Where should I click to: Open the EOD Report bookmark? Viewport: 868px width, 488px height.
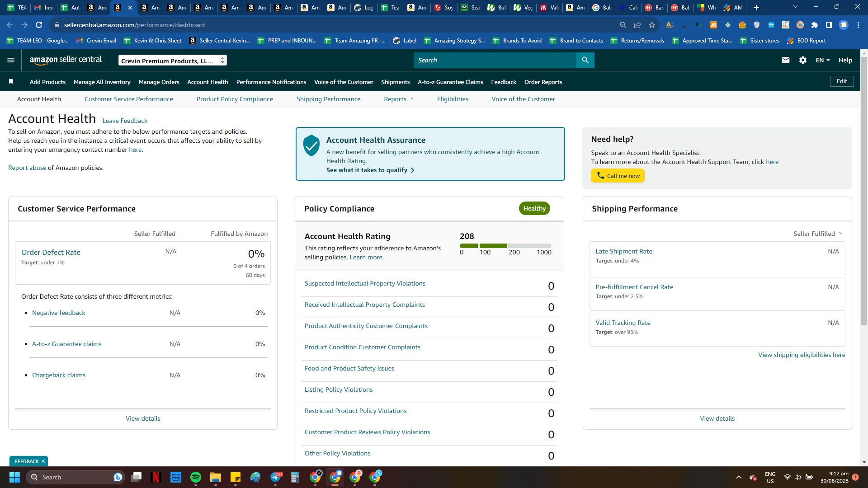click(x=807, y=41)
